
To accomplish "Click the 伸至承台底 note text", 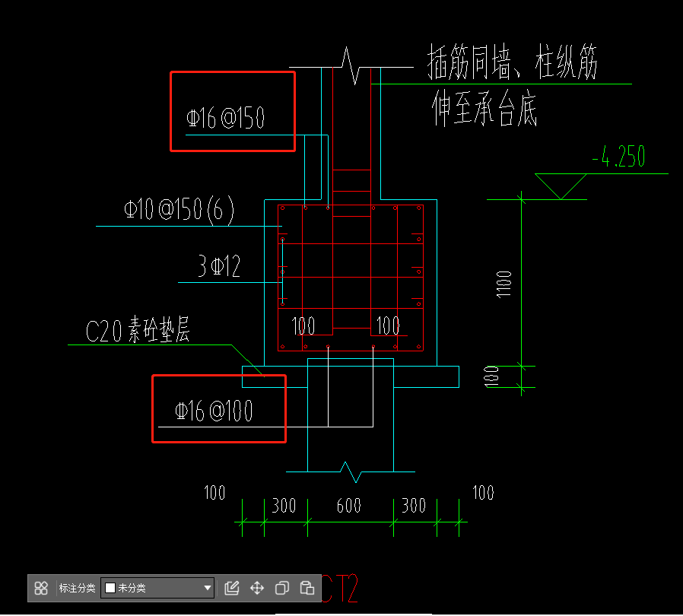I will click(484, 108).
